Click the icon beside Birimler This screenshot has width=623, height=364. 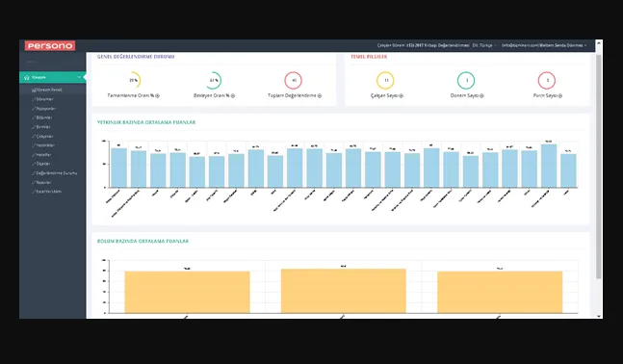click(x=34, y=127)
